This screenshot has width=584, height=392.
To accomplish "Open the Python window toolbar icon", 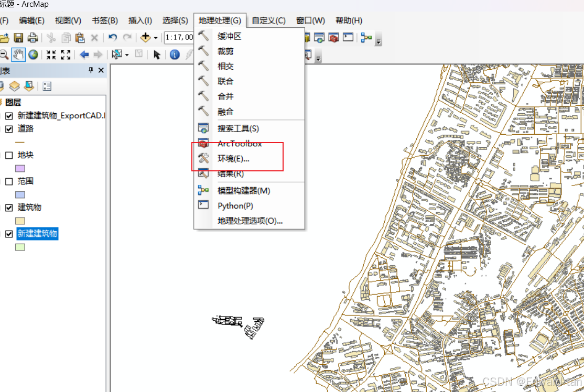I will [x=348, y=37].
